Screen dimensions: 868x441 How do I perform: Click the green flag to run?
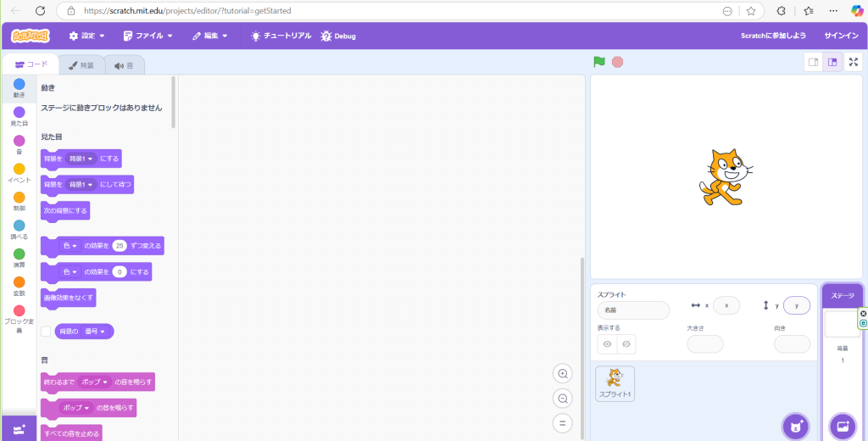[x=599, y=62]
